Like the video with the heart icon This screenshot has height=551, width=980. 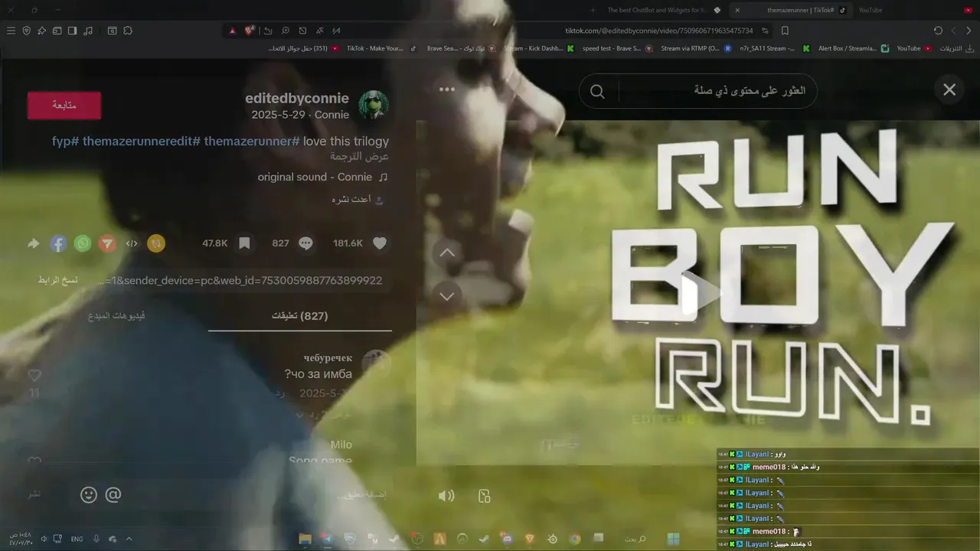coord(380,243)
